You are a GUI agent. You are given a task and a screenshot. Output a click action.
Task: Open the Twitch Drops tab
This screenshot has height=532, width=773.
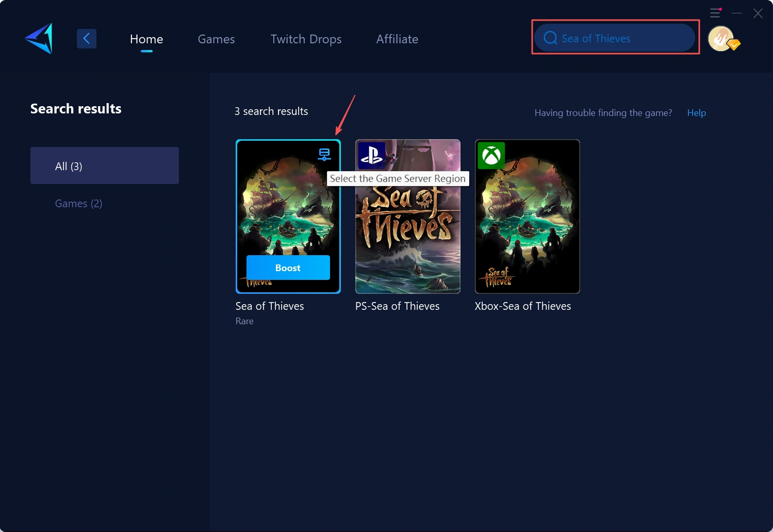pos(306,39)
